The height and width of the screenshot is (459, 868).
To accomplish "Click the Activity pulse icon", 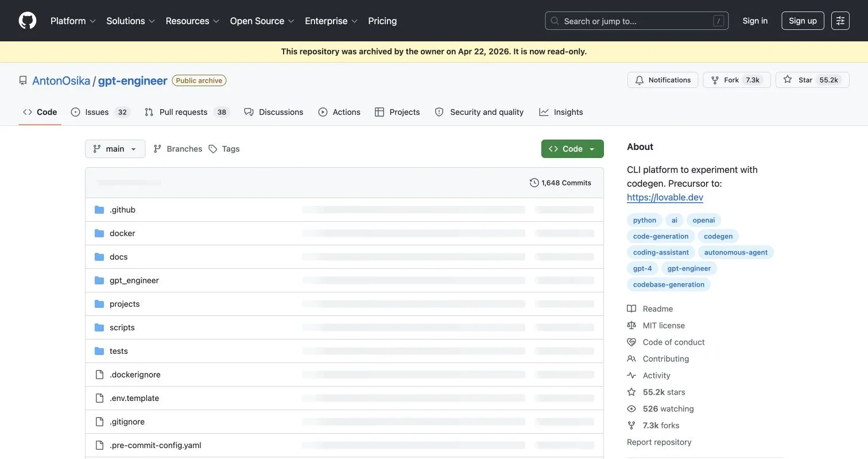I will point(631,375).
